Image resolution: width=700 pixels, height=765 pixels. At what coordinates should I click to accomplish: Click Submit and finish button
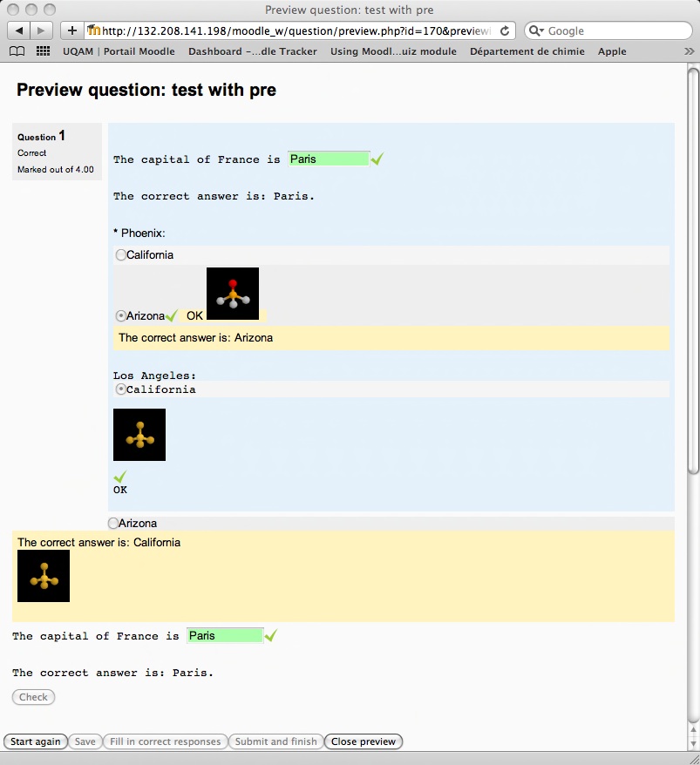tap(275, 741)
